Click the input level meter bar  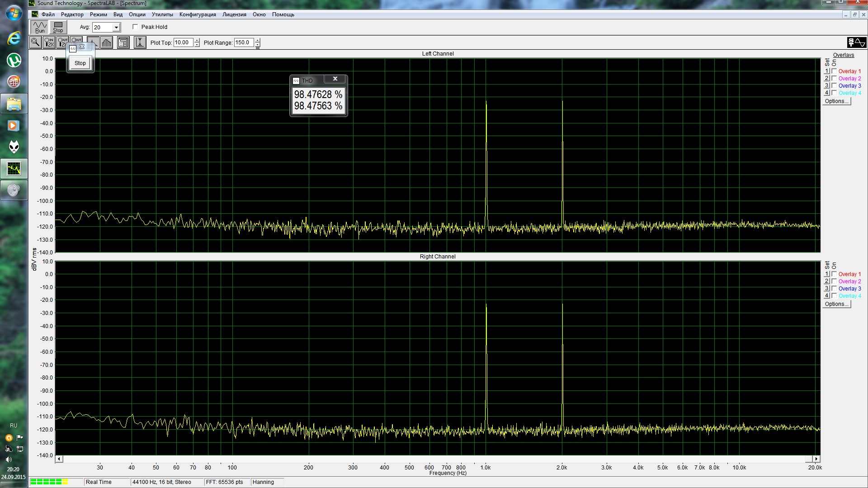point(57,482)
